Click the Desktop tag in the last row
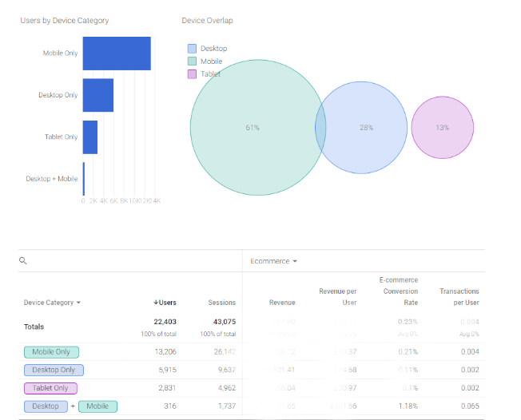The height and width of the screenshot is (420, 521). tap(46, 406)
